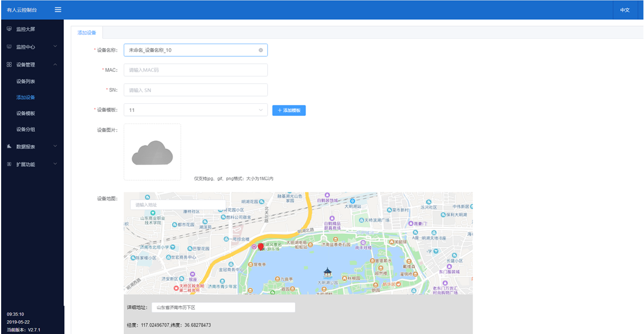Click the 设备管理 grid icon
This screenshot has width=644, height=334.
(9, 64)
